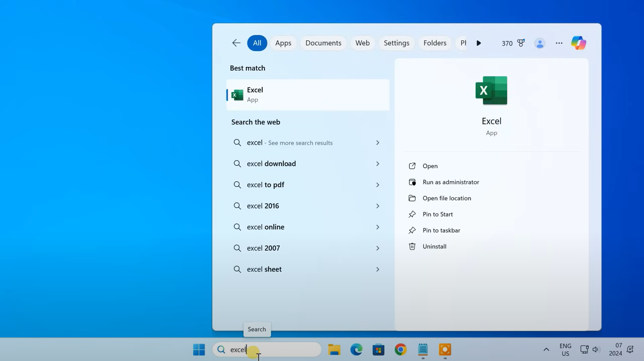
Task: Expand the 'excel 2016' suggestion chevron
Action: [378, 206]
